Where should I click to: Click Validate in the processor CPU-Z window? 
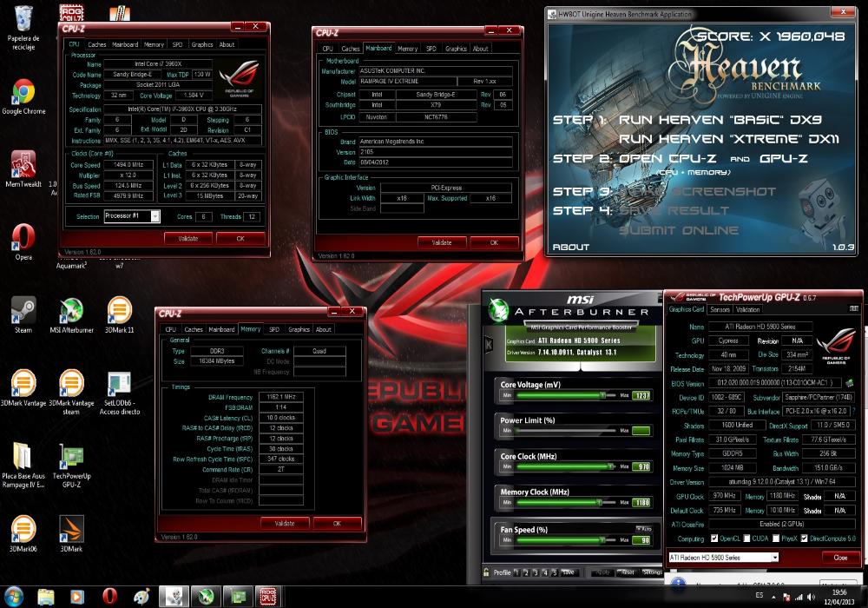pos(188,238)
